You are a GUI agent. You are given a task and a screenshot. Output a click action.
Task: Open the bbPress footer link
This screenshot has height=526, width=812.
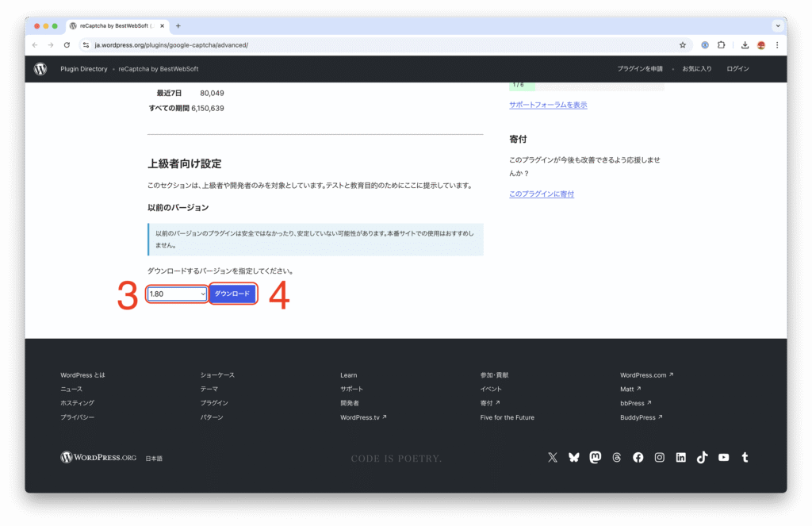(636, 403)
